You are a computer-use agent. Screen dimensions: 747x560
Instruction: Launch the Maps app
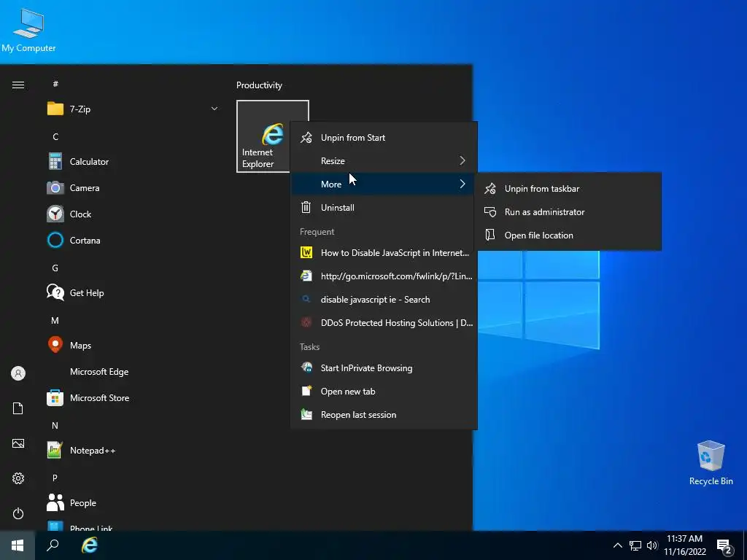click(x=133, y=345)
